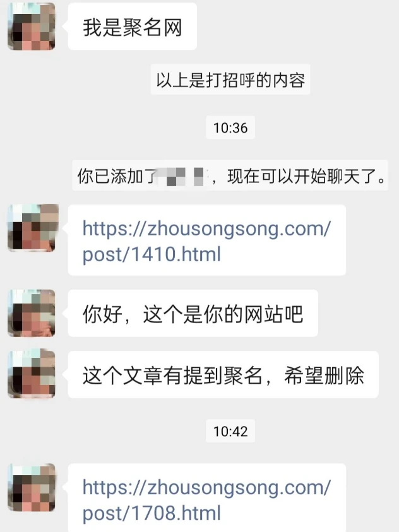Tap avatar beside "你好，这个是你的网站吧"
The image size is (399, 532).
coord(31,313)
